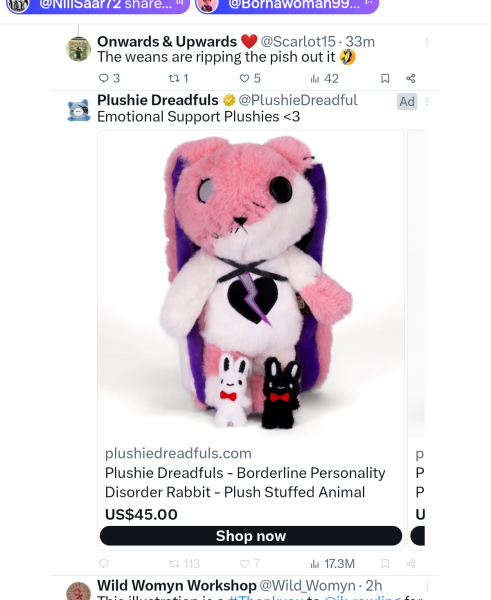Retweet the Plushie Dreadfuls ad post
491x600 pixels.
click(184, 564)
